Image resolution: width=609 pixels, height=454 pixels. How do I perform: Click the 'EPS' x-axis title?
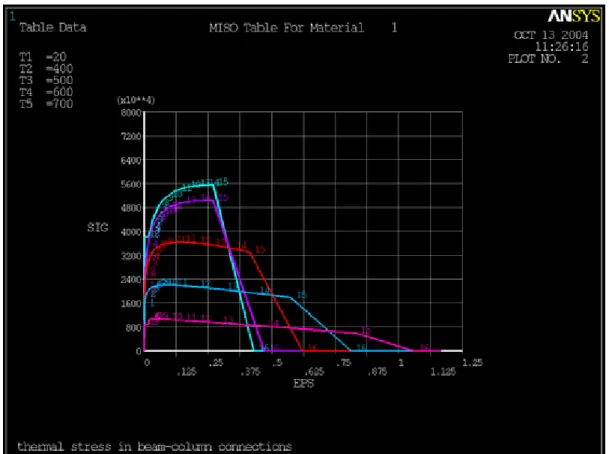[303, 384]
